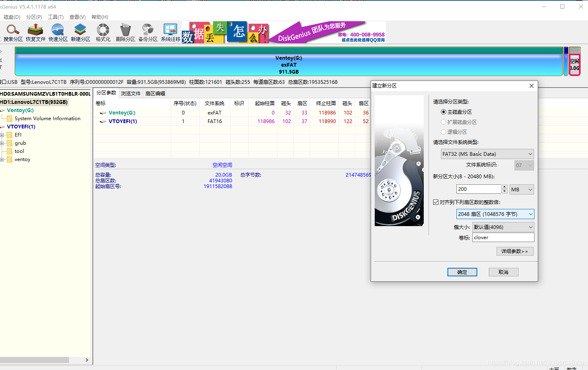Select the tool folder in tree

point(19,151)
